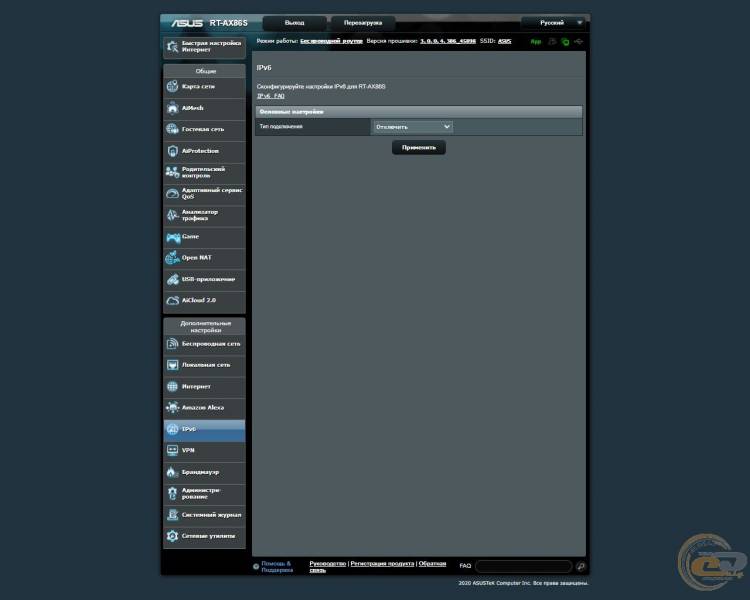Click the green App icon in status bar
Image resolution: width=750 pixels, height=600 pixels.
[x=536, y=42]
